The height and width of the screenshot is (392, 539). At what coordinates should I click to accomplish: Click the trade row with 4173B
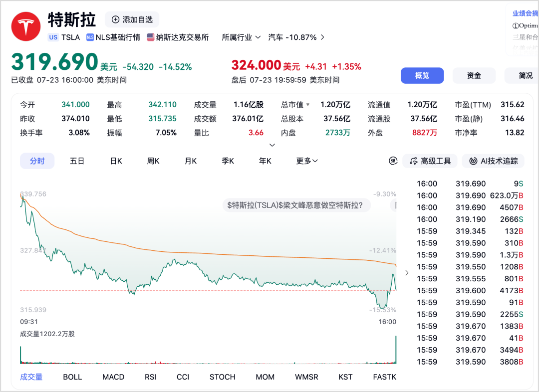click(470, 291)
